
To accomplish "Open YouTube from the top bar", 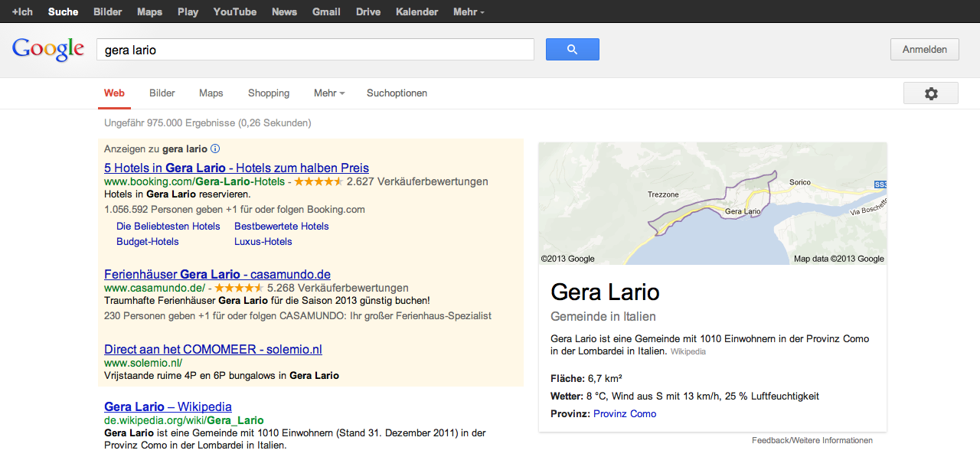I will click(234, 11).
